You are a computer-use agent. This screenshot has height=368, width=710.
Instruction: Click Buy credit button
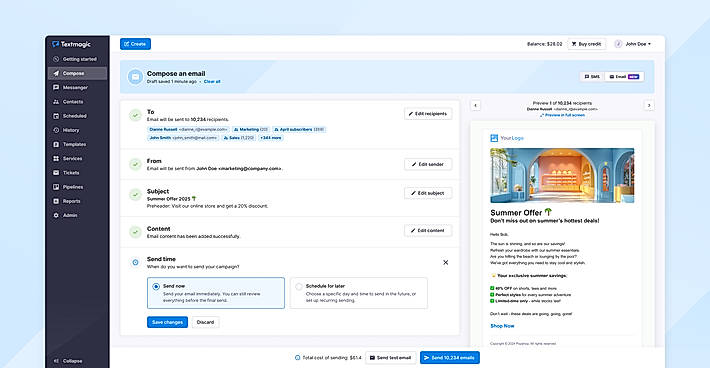point(586,44)
